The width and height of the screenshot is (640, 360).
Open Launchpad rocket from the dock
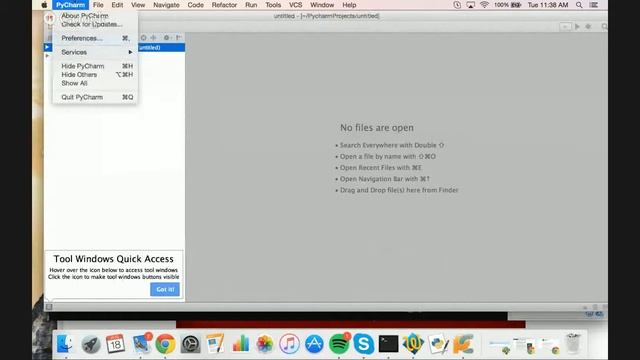coord(91,344)
